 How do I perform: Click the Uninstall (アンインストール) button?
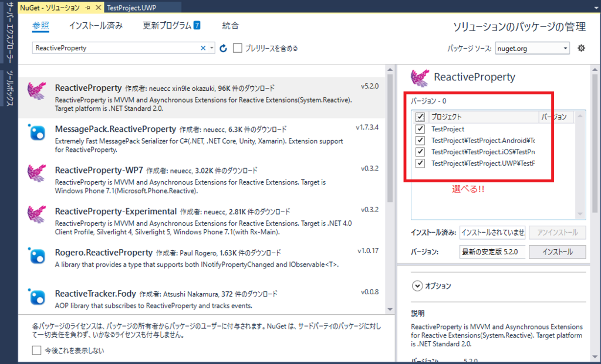(558, 232)
